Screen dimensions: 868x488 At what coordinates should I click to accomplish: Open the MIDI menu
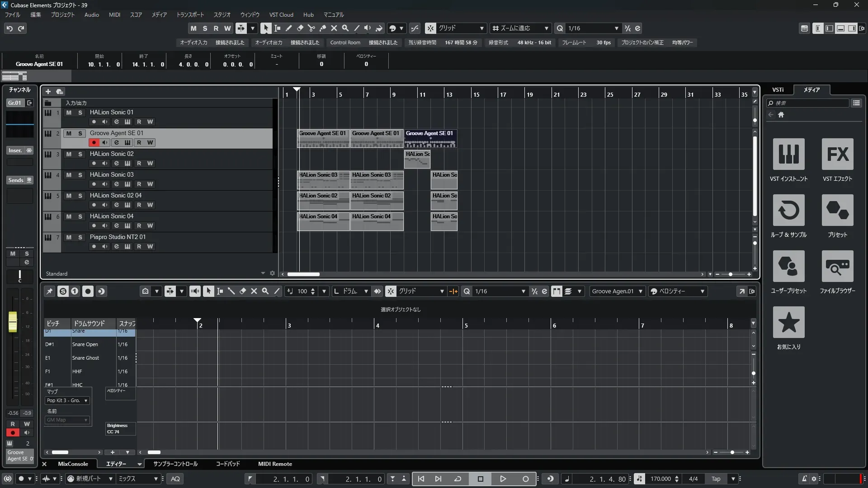(114, 15)
